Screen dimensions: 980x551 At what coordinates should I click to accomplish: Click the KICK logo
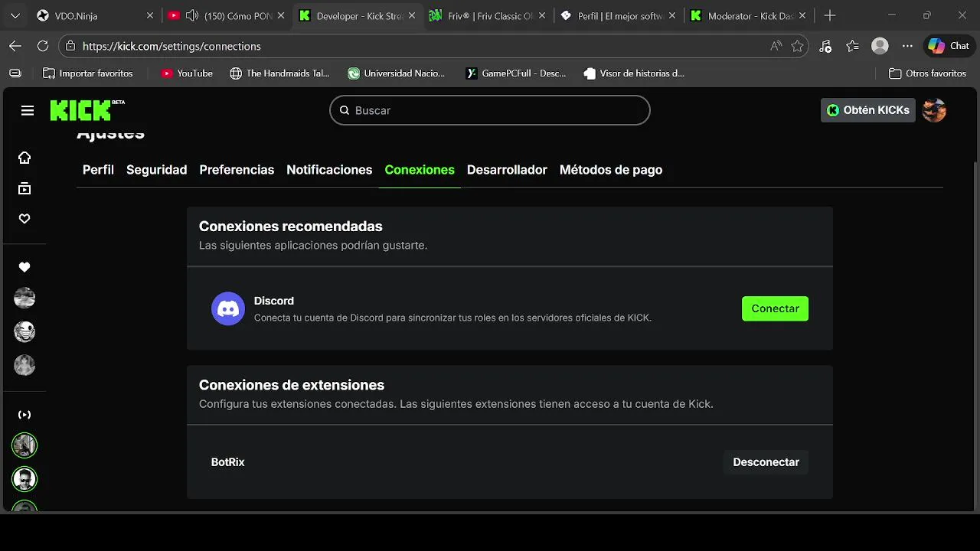pyautogui.click(x=87, y=110)
